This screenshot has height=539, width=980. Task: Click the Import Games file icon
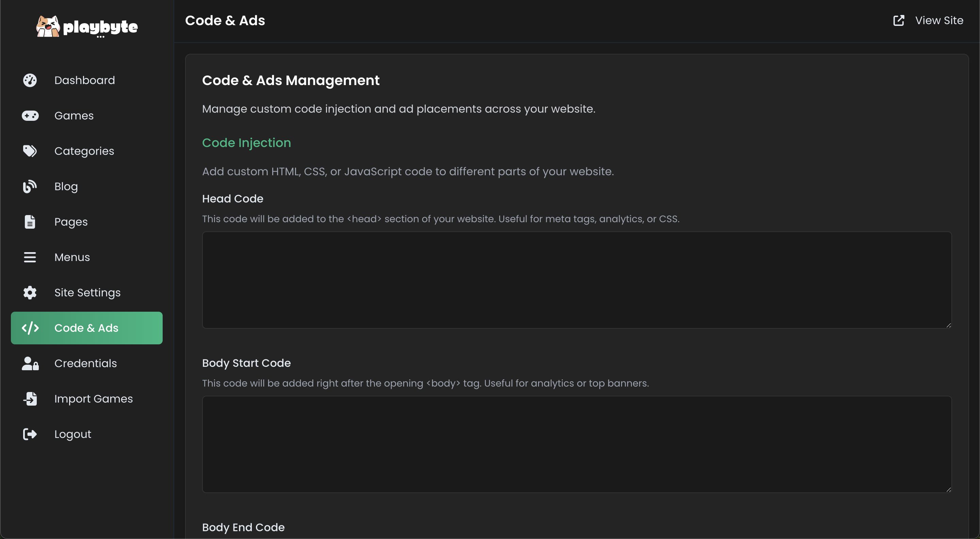pyautogui.click(x=30, y=399)
